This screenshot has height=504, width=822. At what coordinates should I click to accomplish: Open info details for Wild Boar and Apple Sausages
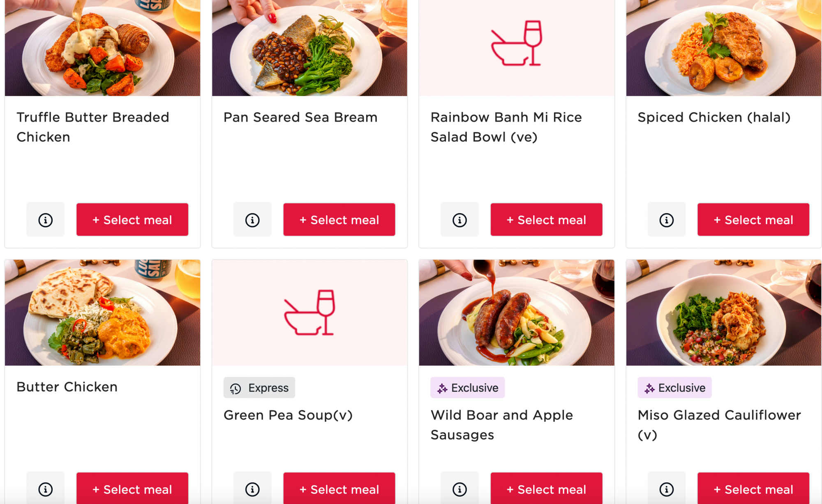click(459, 489)
